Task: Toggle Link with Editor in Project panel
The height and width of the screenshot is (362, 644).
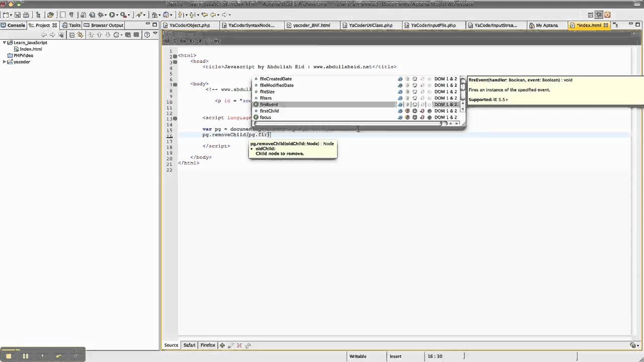Action: click(x=80, y=35)
